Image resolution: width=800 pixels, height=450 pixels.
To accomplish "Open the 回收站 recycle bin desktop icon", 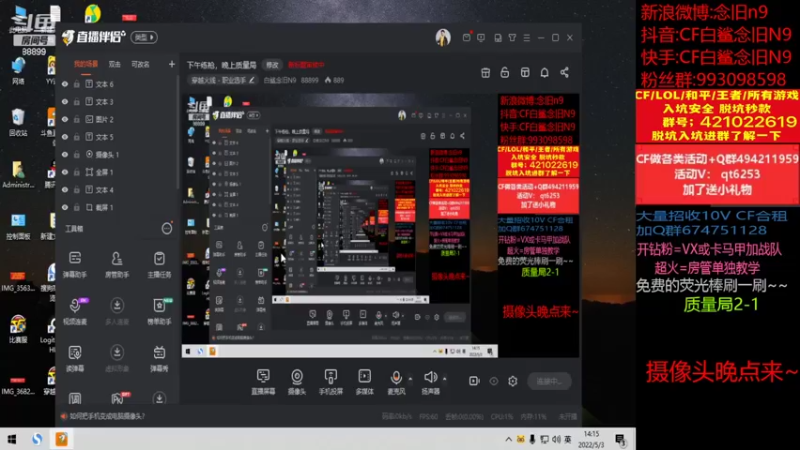I will (x=18, y=122).
